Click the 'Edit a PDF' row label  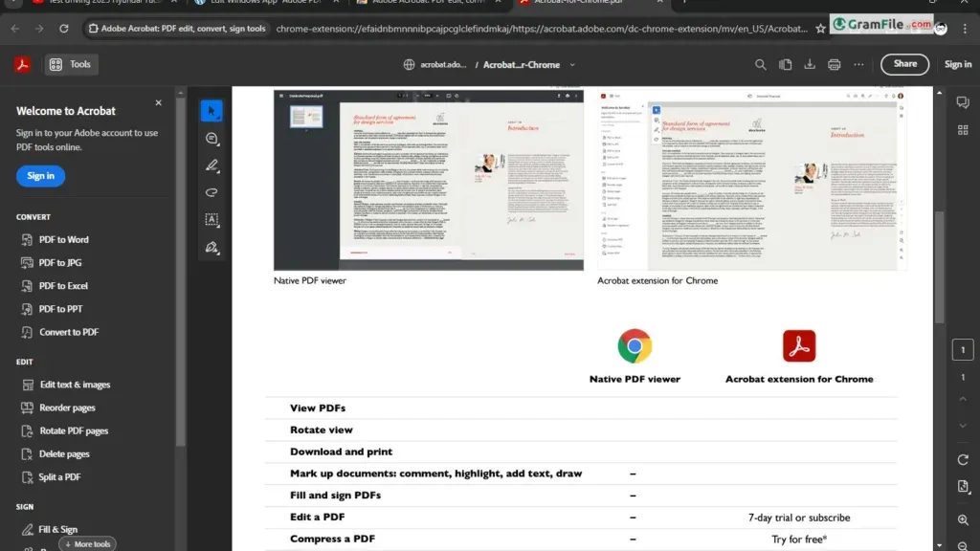318,518
